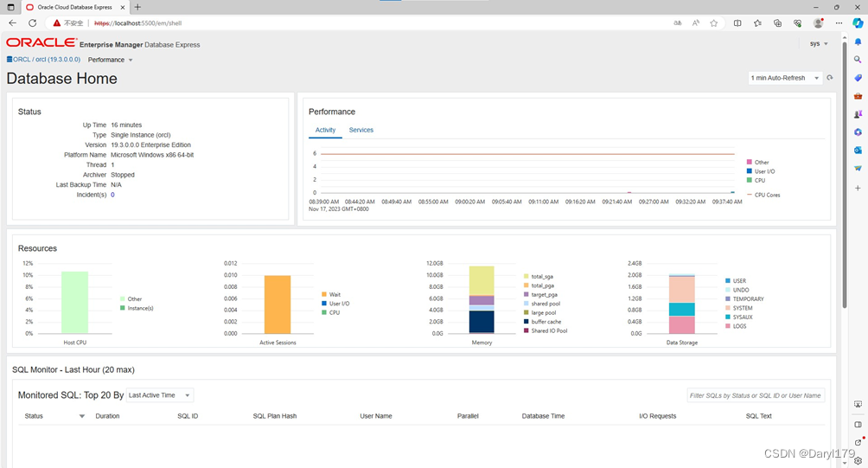The image size is (868, 468).
Task: Open browser settings and more menu
Action: [x=839, y=23]
